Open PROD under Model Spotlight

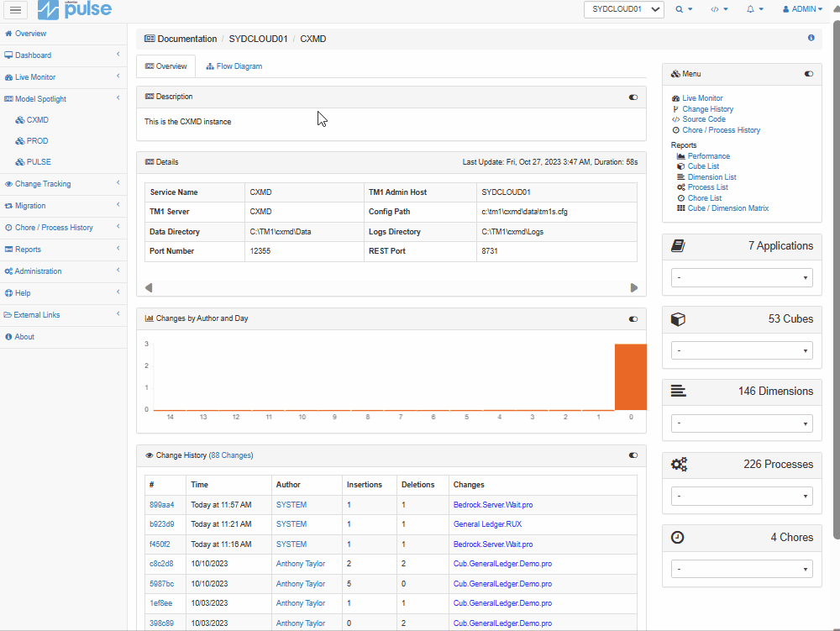[32, 141]
